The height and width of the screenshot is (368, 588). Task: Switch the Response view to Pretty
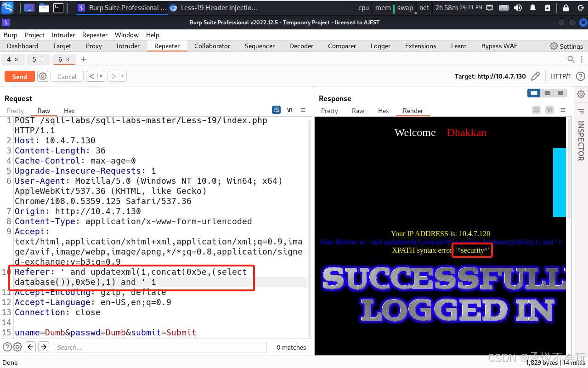point(329,111)
